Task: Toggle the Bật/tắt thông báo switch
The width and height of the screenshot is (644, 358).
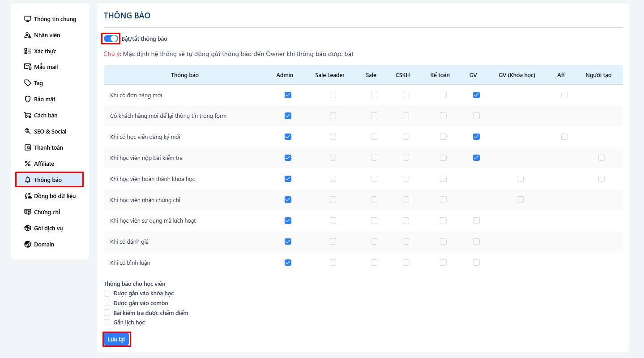Action: coord(111,39)
